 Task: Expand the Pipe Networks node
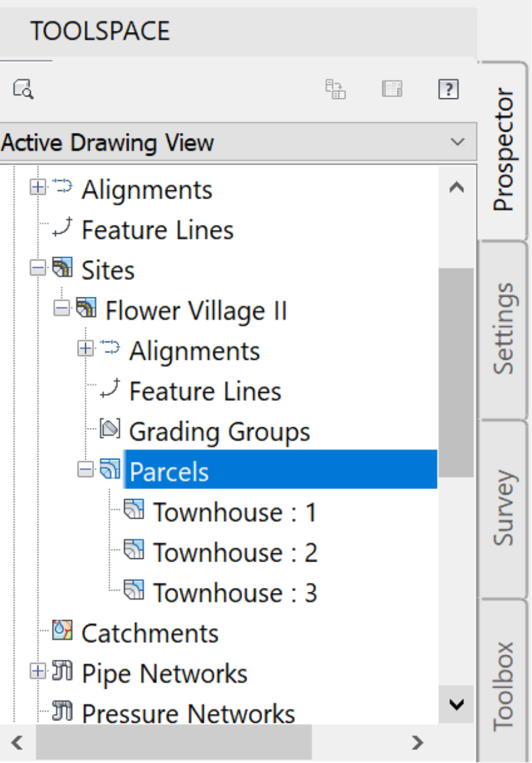click(38, 671)
